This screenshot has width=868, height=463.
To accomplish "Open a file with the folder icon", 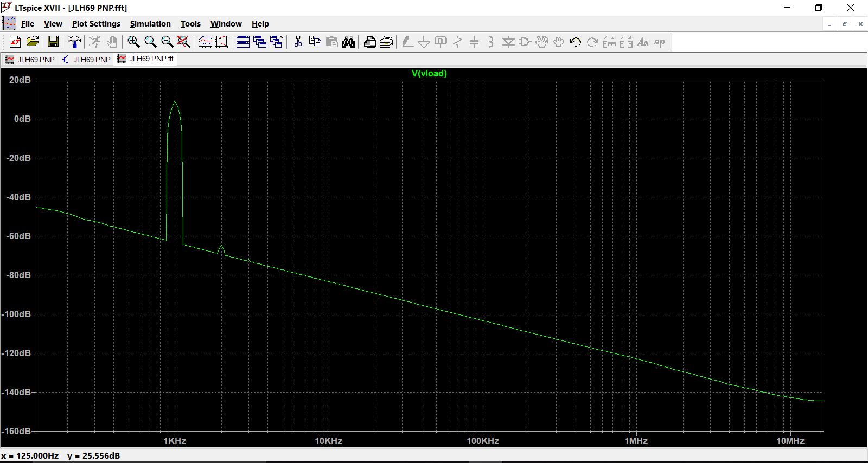I will pyautogui.click(x=33, y=42).
